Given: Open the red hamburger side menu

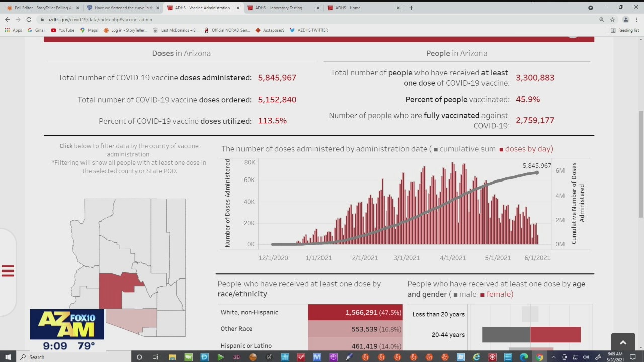Looking at the screenshot, I should pyautogui.click(x=8, y=271).
